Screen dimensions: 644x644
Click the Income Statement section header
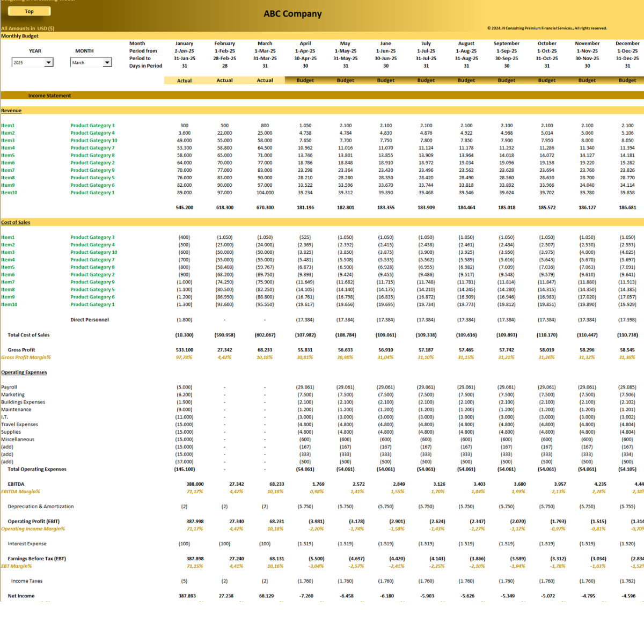tap(49, 96)
